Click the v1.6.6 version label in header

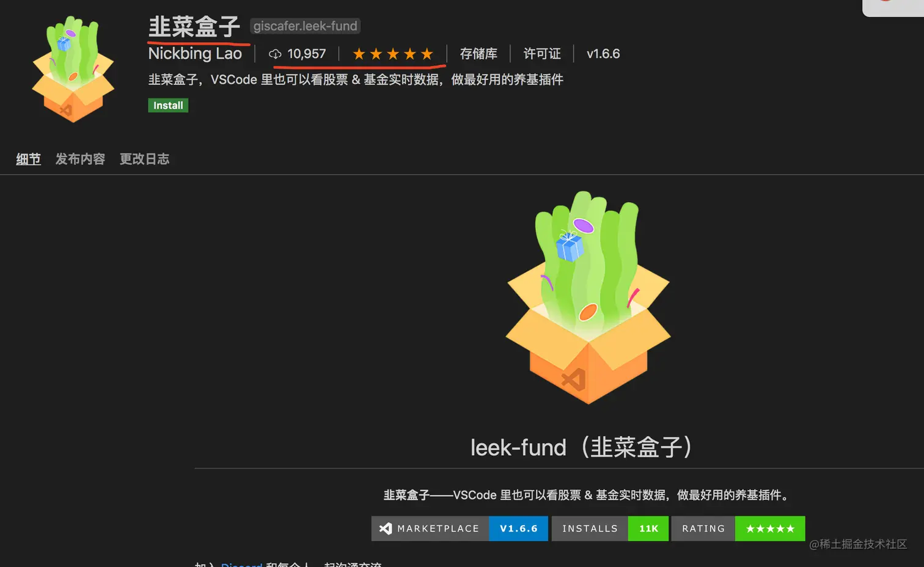coord(603,54)
